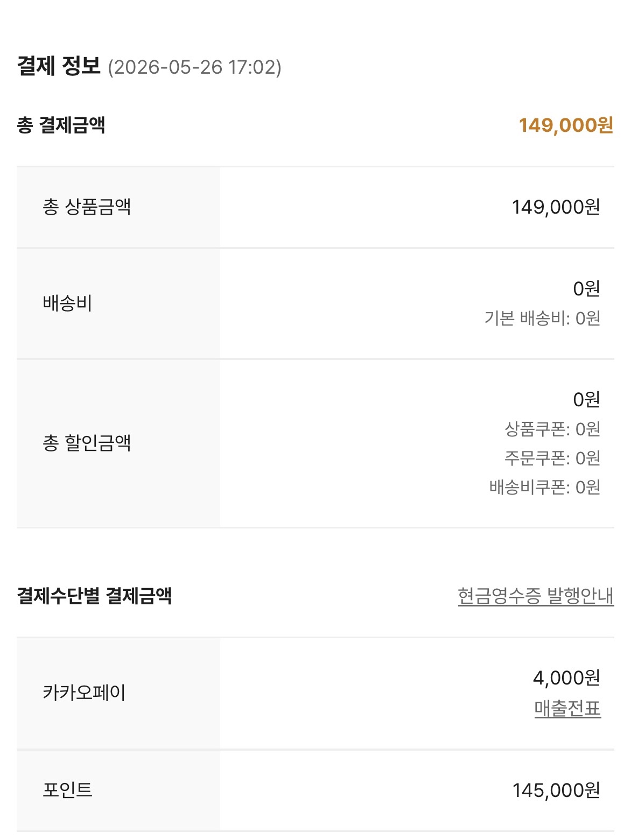Viewport: 631px width, 840px height.
Task: Click the 총 상품금액 row label
Action: (87, 207)
